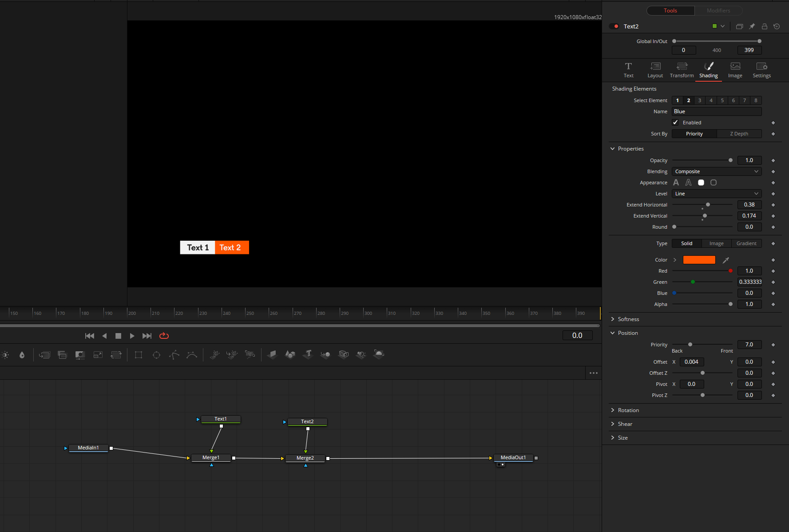Add a pEmitter particle node

coord(214,354)
